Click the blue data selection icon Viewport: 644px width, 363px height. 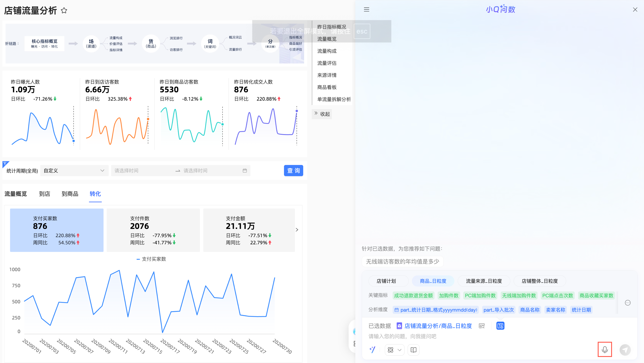(x=500, y=326)
